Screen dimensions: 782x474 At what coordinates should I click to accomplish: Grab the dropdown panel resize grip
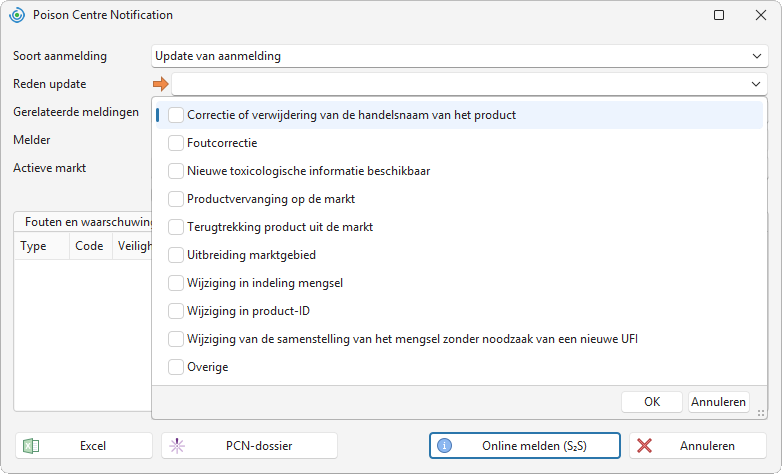(761, 413)
